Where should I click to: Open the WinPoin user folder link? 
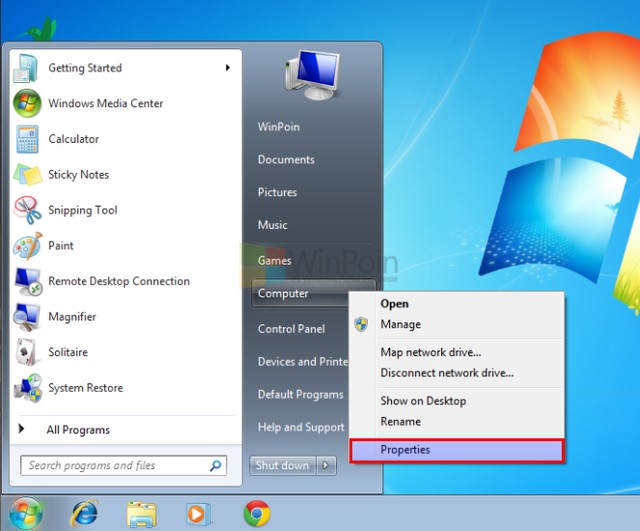click(x=279, y=127)
